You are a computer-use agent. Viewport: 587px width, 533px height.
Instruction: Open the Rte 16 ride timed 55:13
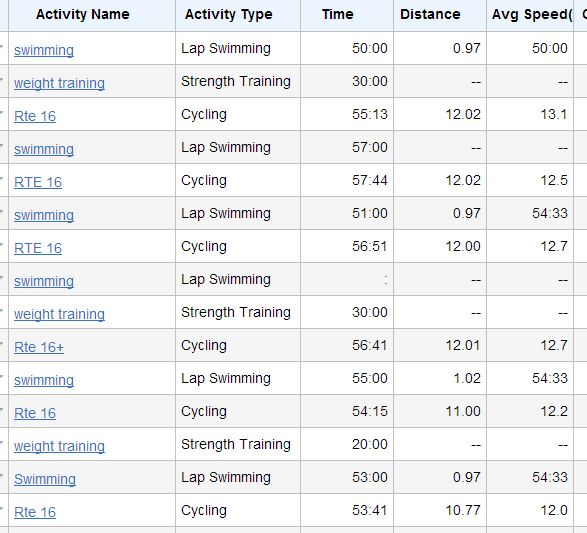[35, 116]
